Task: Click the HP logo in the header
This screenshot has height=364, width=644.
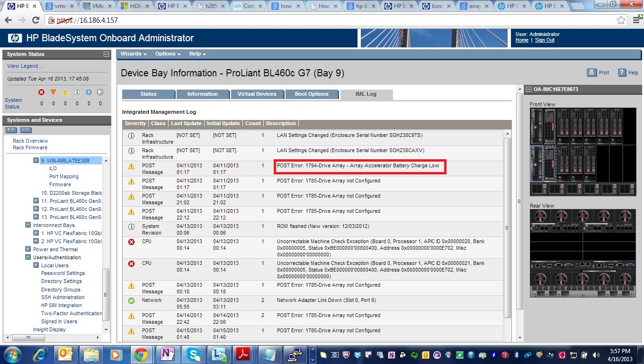Action: click(15, 38)
